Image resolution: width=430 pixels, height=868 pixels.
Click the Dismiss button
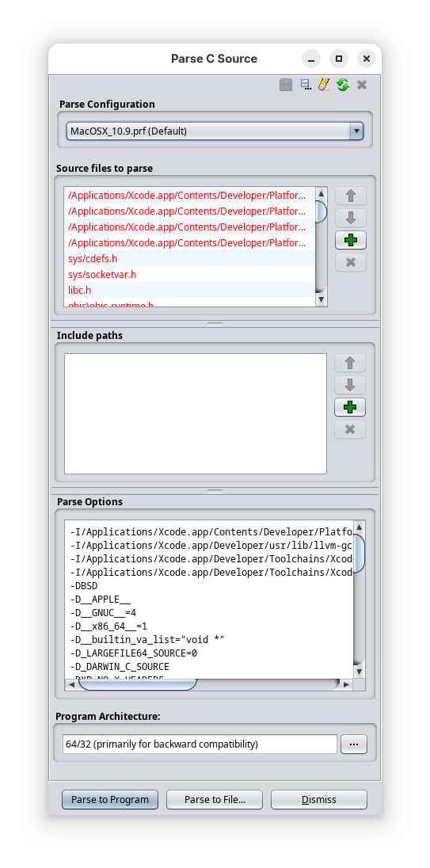pyautogui.click(x=319, y=799)
